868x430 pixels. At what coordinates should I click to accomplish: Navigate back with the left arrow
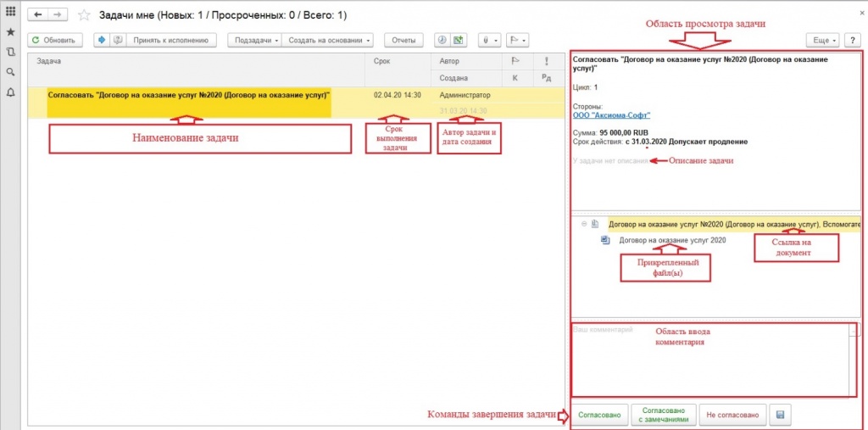[39, 15]
